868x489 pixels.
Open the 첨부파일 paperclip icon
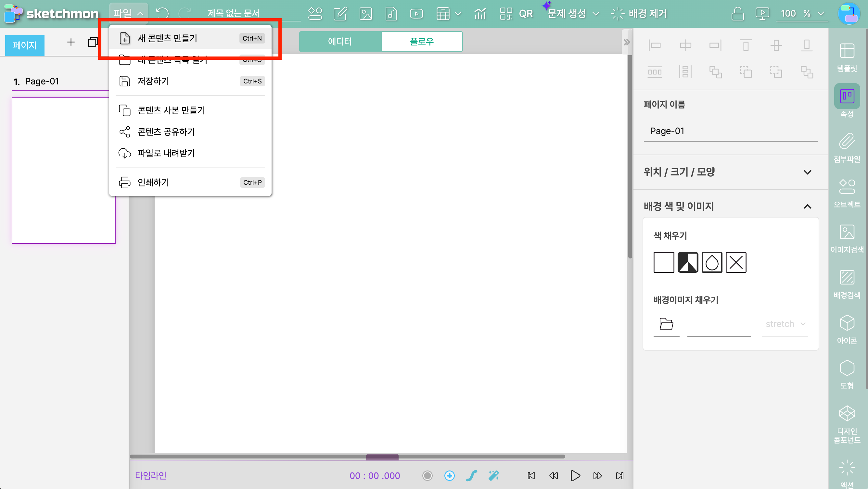tap(847, 147)
